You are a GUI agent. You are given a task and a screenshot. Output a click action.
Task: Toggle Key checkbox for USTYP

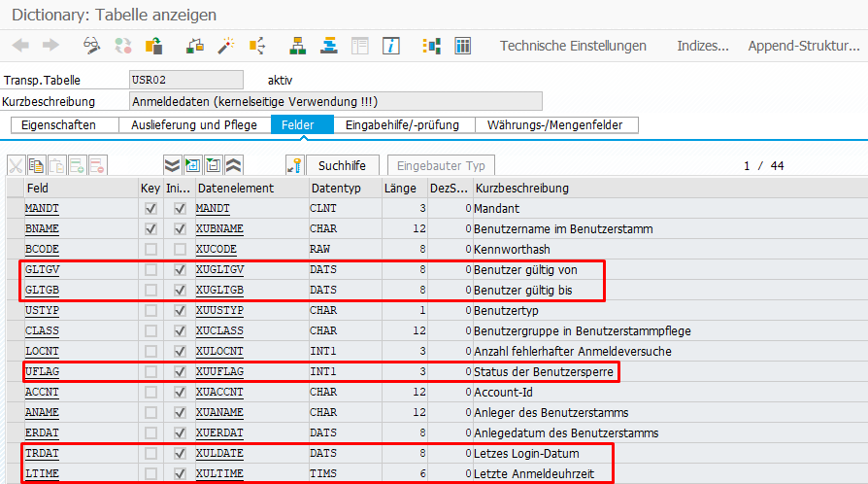[150, 310]
